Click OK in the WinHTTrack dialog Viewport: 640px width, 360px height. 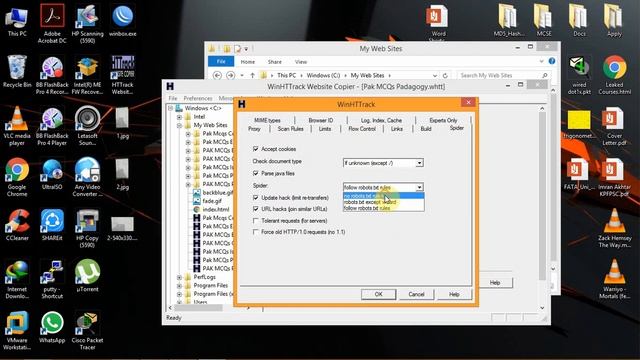[378, 294]
